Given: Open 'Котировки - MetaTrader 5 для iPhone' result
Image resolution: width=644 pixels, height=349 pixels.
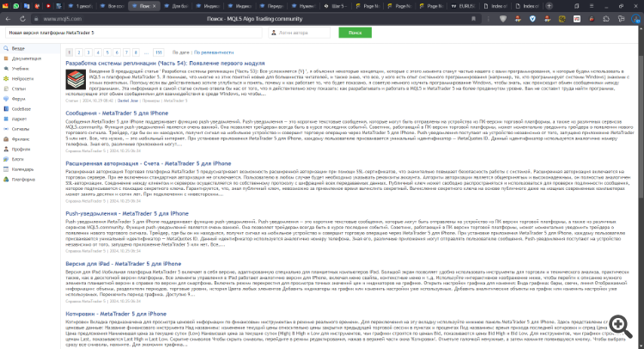Looking at the screenshot, I should (116, 314).
